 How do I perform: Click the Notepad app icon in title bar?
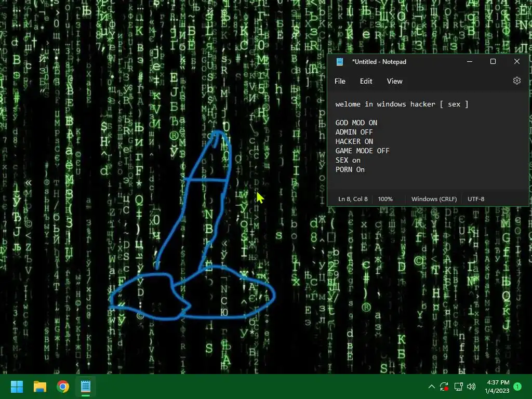click(x=340, y=62)
